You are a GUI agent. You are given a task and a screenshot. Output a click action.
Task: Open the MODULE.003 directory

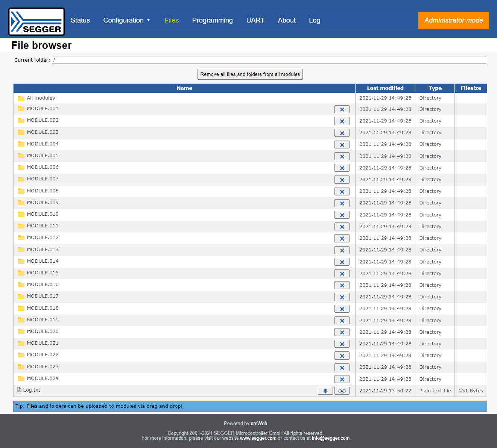[43, 132]
